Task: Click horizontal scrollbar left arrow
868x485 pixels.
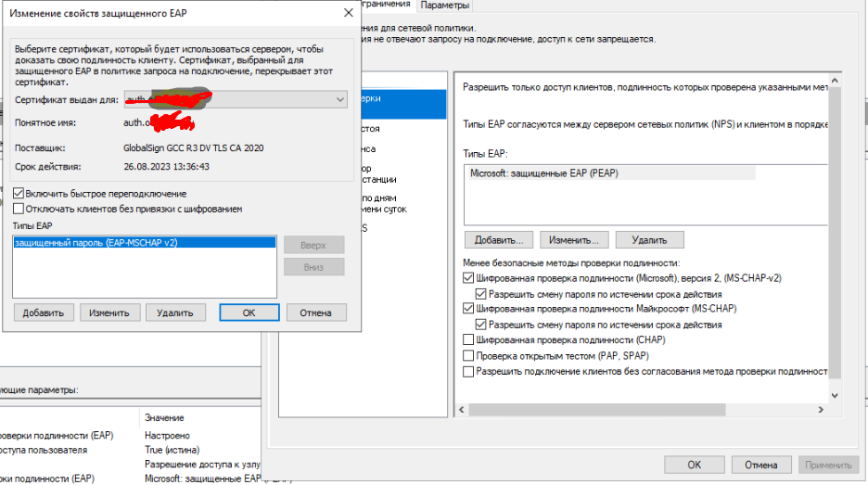Action: point(462,410)
